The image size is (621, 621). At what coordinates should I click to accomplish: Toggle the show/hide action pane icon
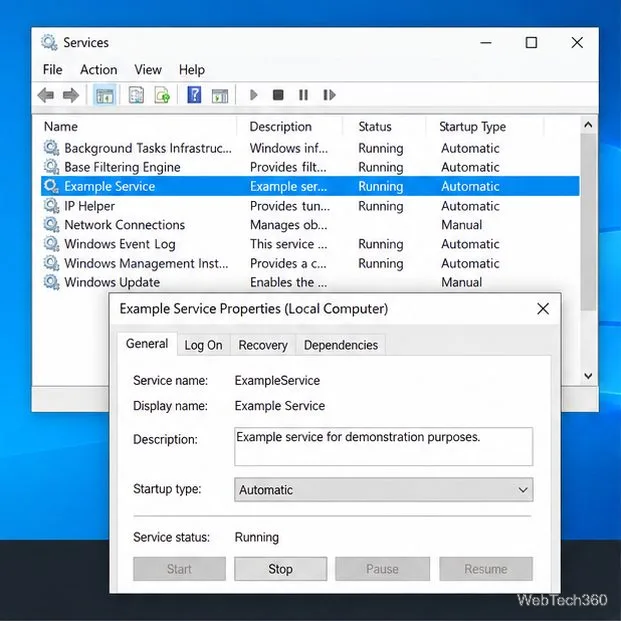tap(220, 95)
